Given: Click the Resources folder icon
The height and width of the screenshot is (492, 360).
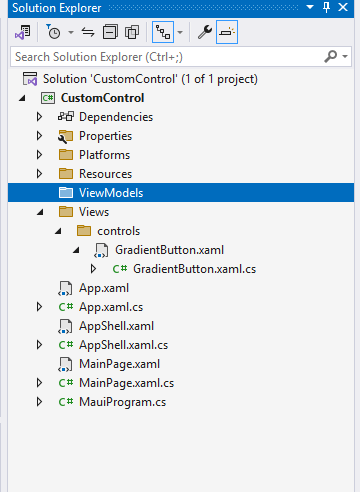Looking at the screenshot, I should point(66,174).
